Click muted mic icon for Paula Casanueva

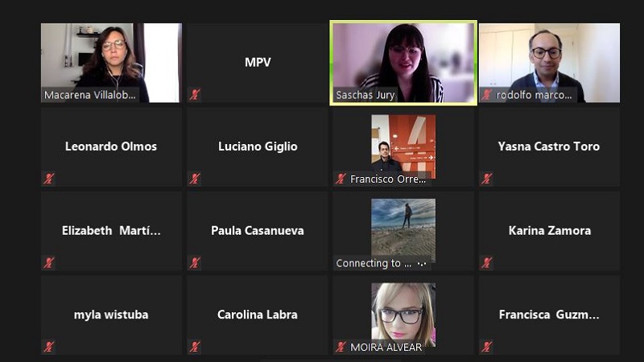(195, 263)
